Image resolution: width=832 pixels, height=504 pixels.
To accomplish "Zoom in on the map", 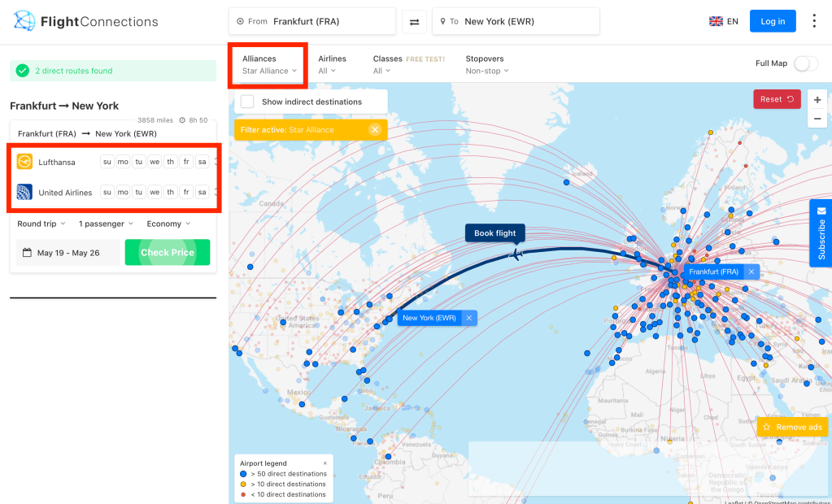I will click(817, 99).
